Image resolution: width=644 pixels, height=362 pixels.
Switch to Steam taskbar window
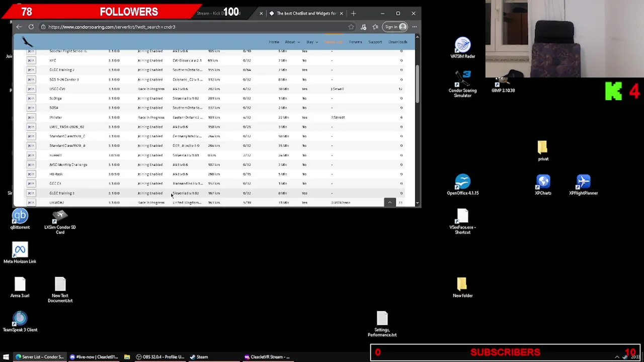pyautogui.click(x=199, y=356)
